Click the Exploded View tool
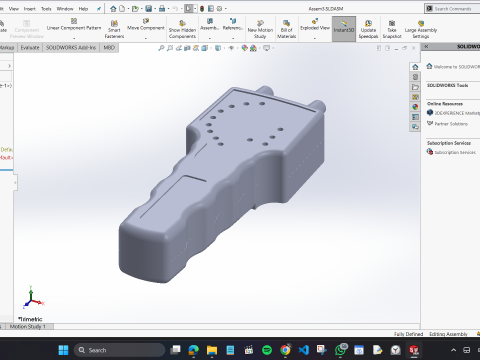Image resolution: width=480 pixels, height=360 pixels. (x=315, y=24)
